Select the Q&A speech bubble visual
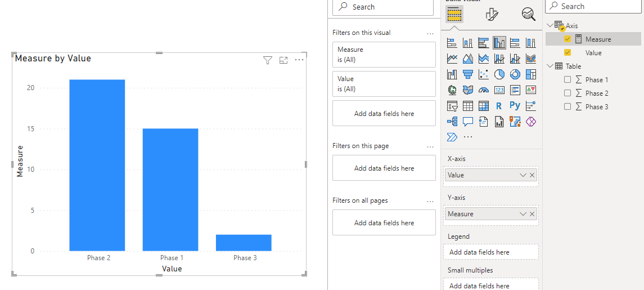The width and height of the screenshot is (644, 290). tap(468, 122)
